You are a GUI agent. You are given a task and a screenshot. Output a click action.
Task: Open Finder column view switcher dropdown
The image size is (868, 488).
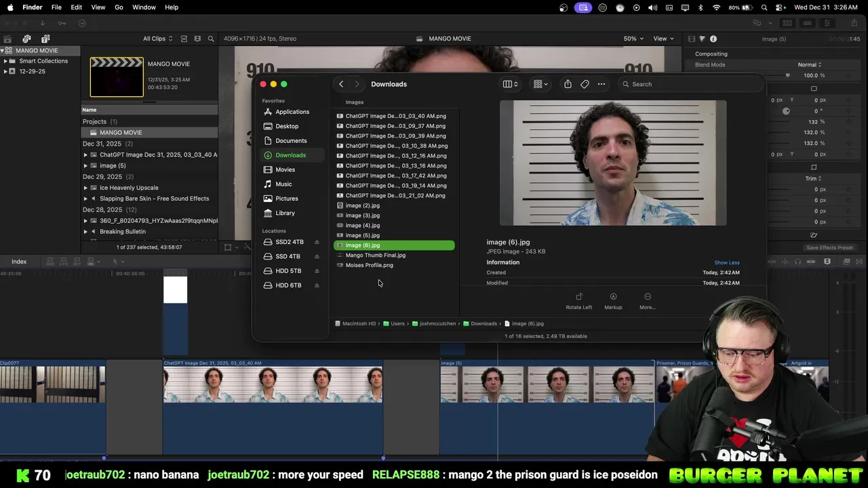tap(511, 84)
